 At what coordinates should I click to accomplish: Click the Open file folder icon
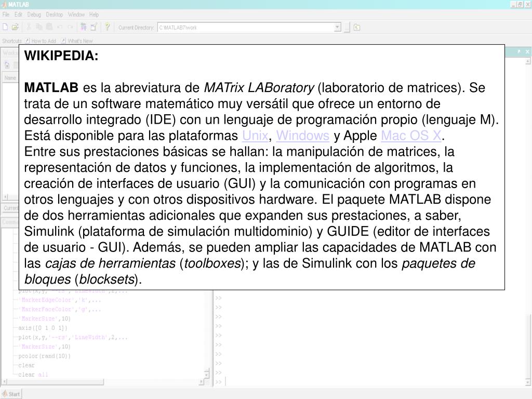pyautogui.click(x=15, y=27)
